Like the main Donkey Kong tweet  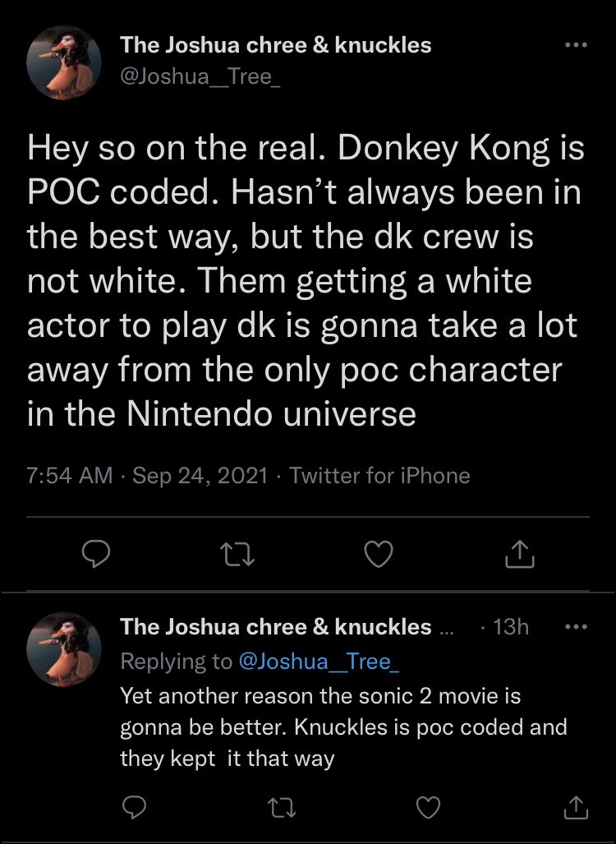[379, 554]
